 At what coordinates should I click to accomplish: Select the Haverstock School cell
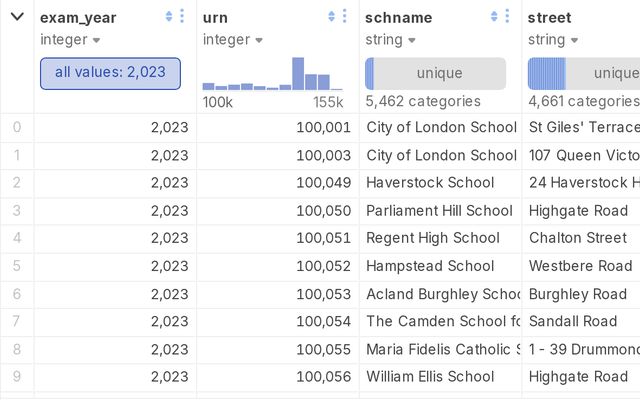[x=430, y=183]
